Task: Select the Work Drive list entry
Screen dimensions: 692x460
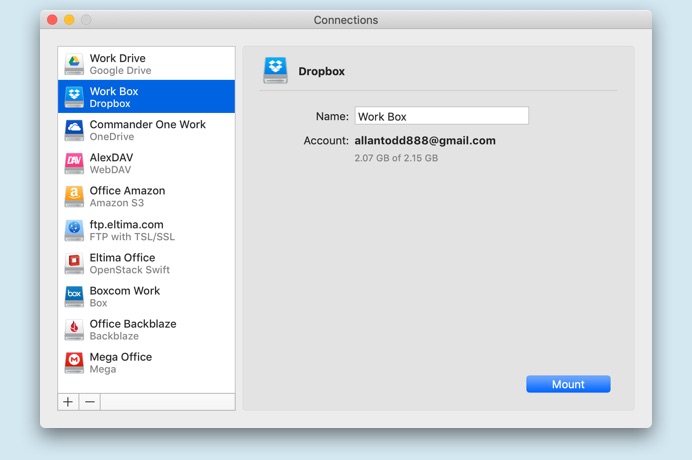Action: click(147, 64)
